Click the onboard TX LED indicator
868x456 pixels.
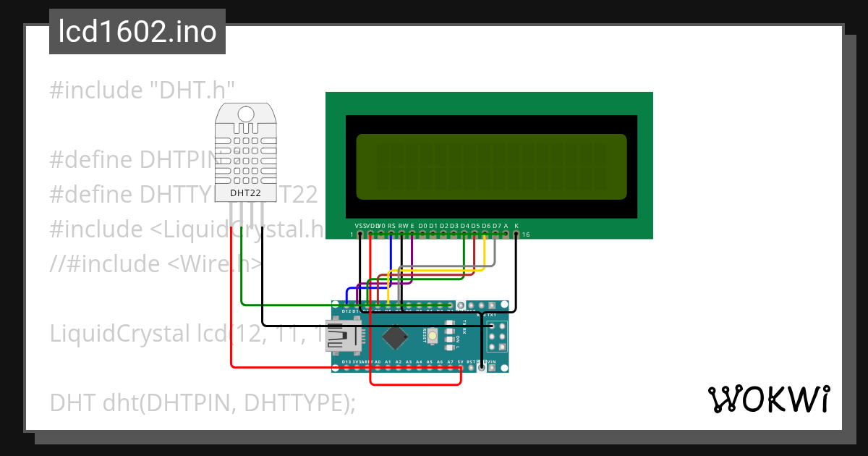[448, 321]
